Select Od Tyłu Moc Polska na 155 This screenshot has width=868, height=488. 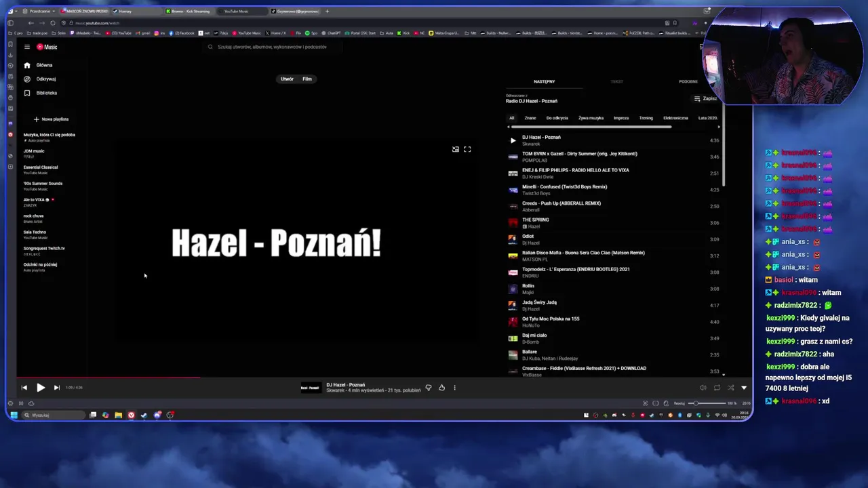614,321
